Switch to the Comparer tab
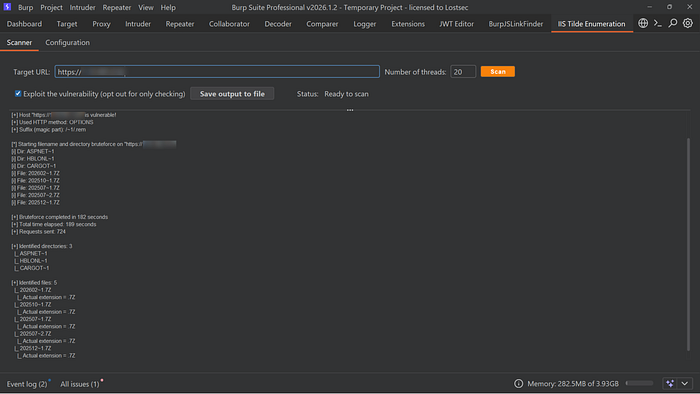Screen dimensions: 700x394 click(x=322, y=24)
